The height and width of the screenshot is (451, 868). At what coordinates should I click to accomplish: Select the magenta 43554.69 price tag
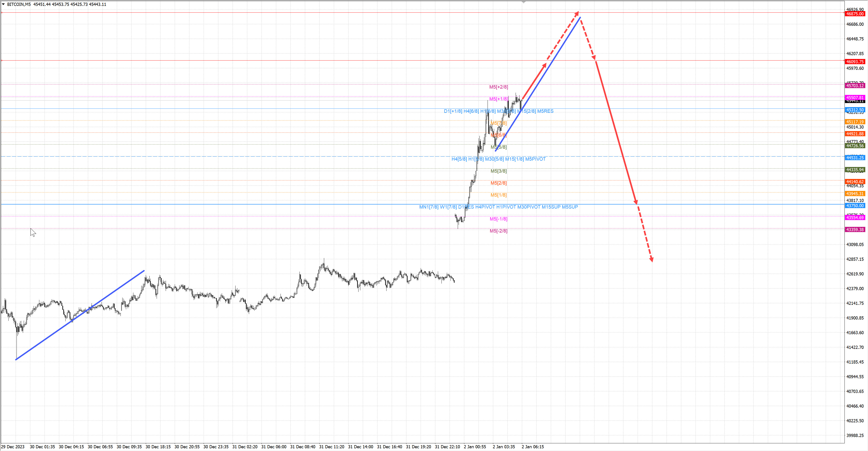coord(855,218)
